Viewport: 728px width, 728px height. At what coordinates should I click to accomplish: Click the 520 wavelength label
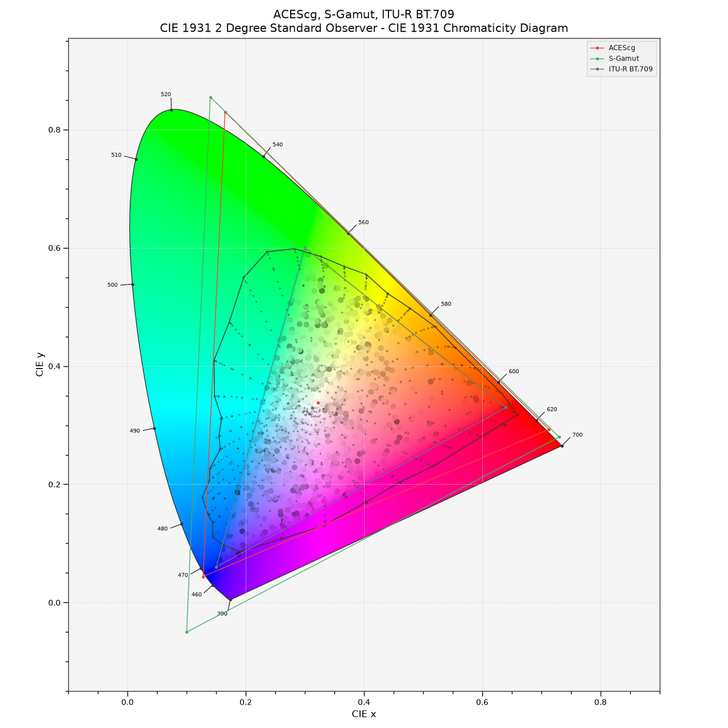166,94
